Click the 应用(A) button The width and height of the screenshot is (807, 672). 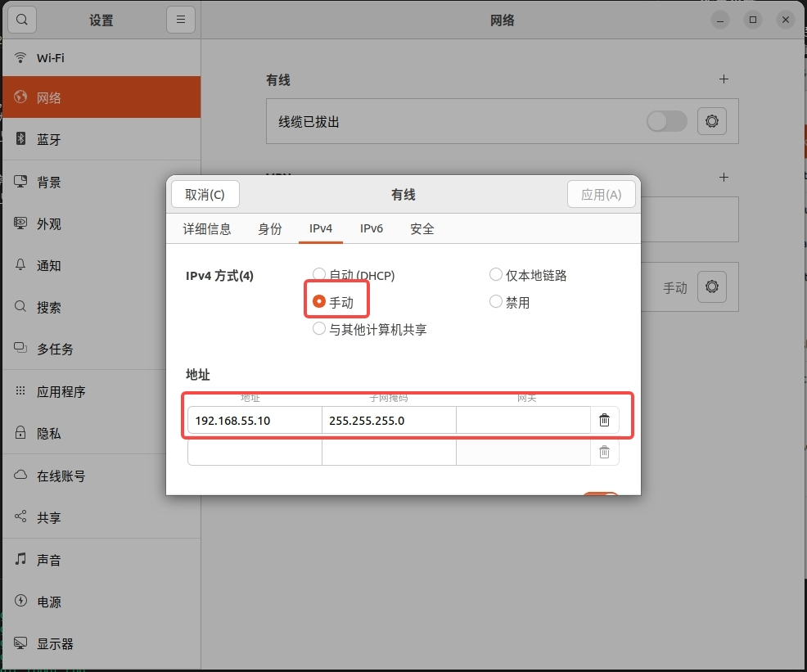pos(601,195)
